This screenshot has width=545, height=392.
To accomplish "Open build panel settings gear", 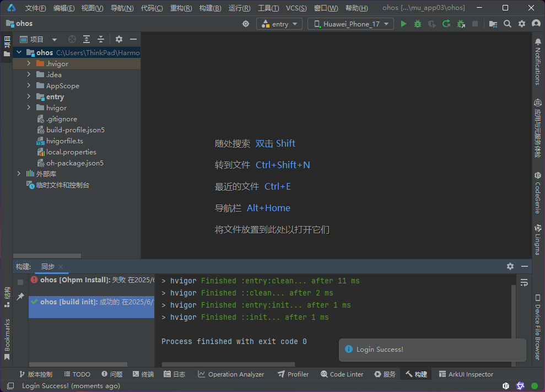I will tap(510, 266).
